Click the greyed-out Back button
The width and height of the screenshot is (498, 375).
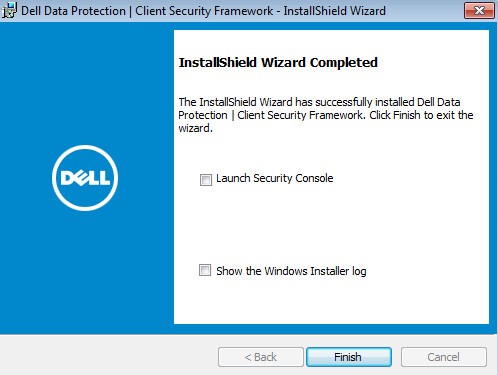(261, 357)
